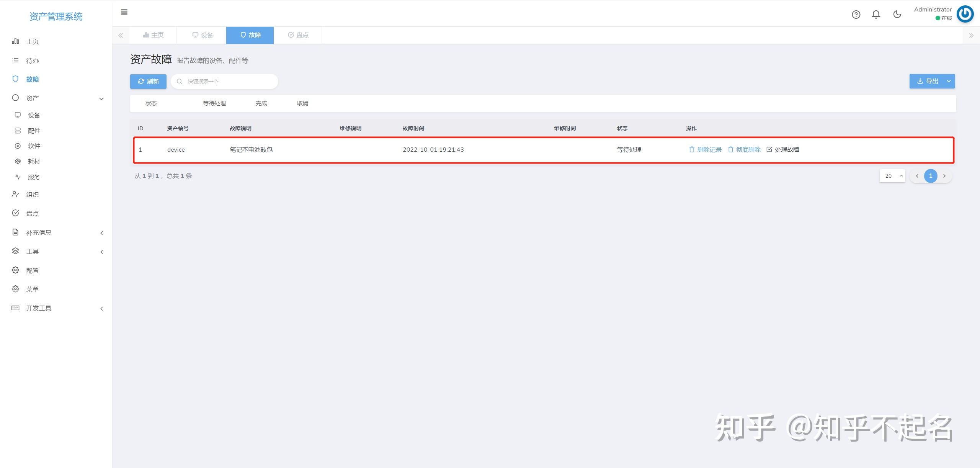
Task: Open 盘点 sidebar item
Action: point(33,213)
